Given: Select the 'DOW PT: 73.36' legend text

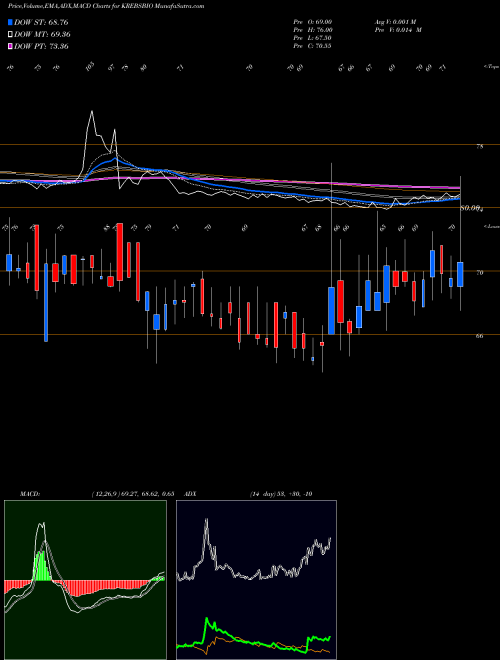Looking at the screenshot, I should [x=41, y=46].
